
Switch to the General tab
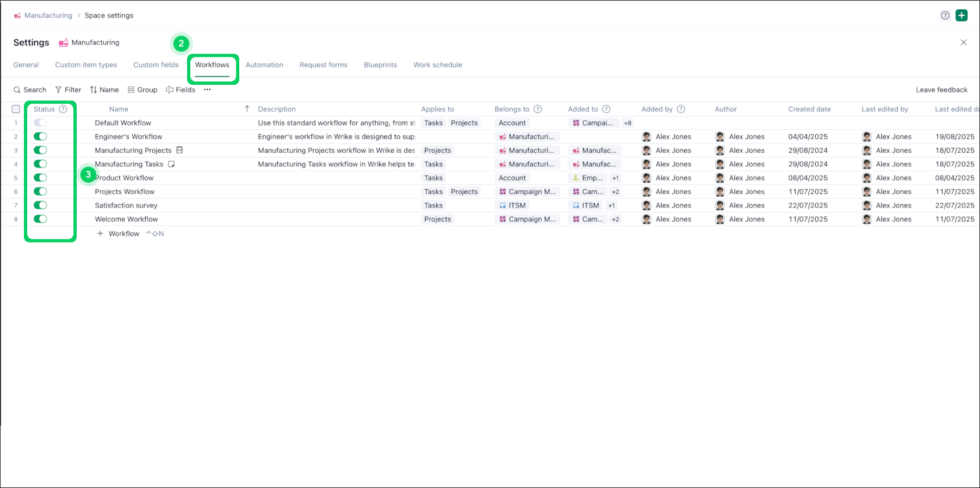point(26,65)
